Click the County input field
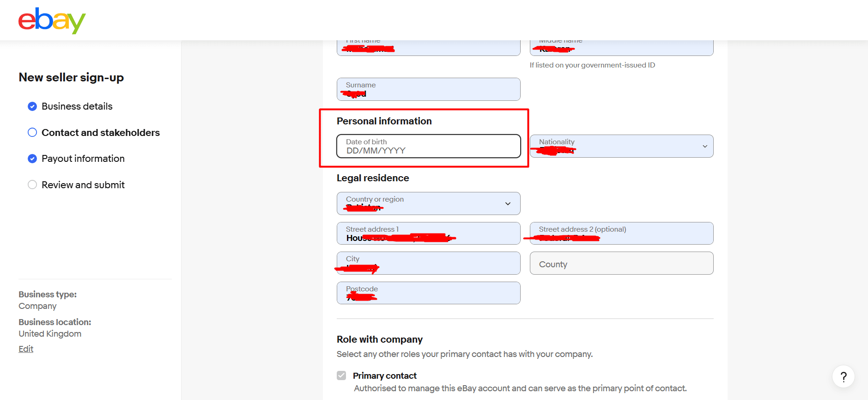The image size is (868, 400). tap(621, 263)
